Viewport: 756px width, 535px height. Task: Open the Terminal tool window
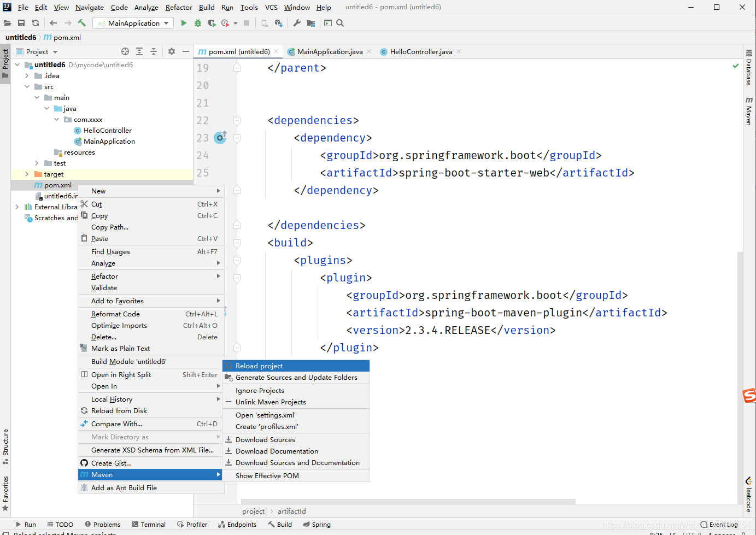149,524
